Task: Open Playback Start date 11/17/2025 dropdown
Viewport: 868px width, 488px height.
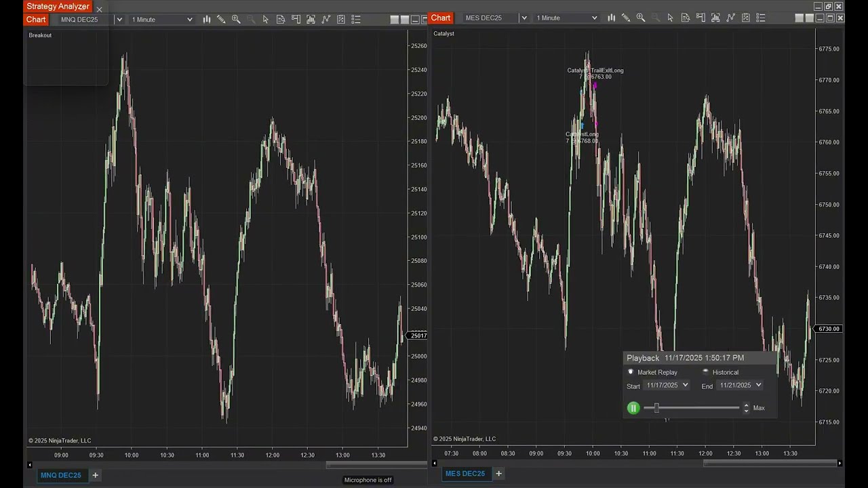Action: coord(667,385)
